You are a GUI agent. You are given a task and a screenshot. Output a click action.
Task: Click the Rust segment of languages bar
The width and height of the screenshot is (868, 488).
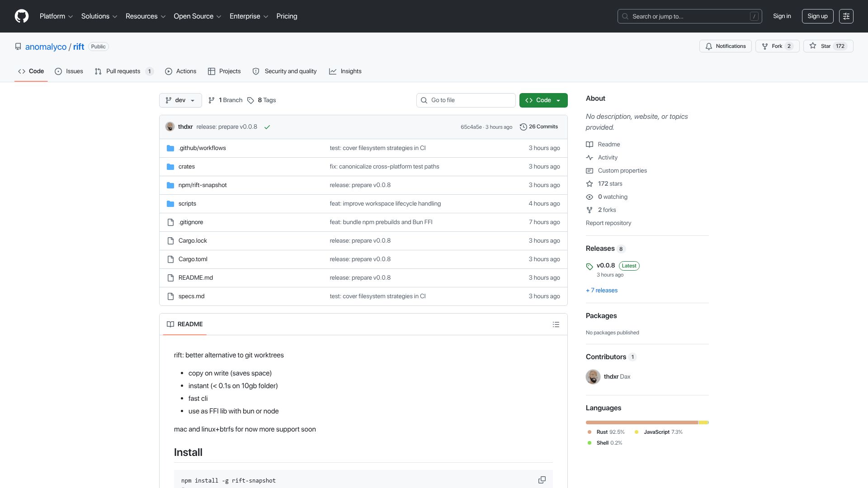pyautogui.click(x=642, y=422)
